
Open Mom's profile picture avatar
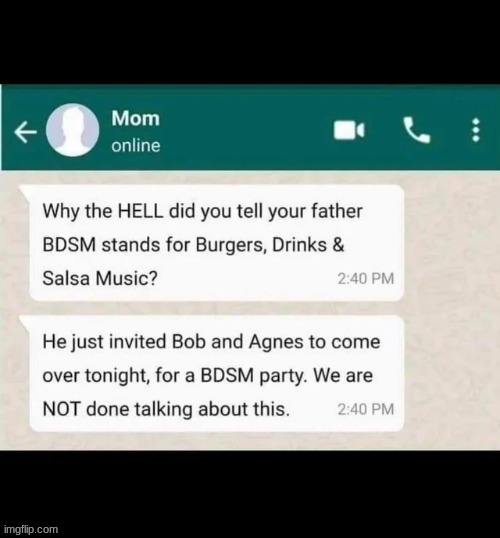pyautogui.click(x=72, y=130)
